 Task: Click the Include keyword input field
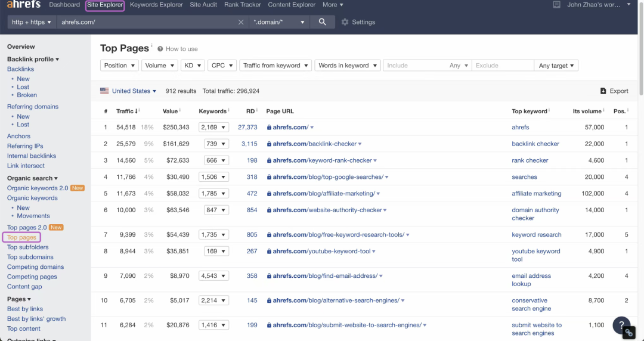coord(415,66)
